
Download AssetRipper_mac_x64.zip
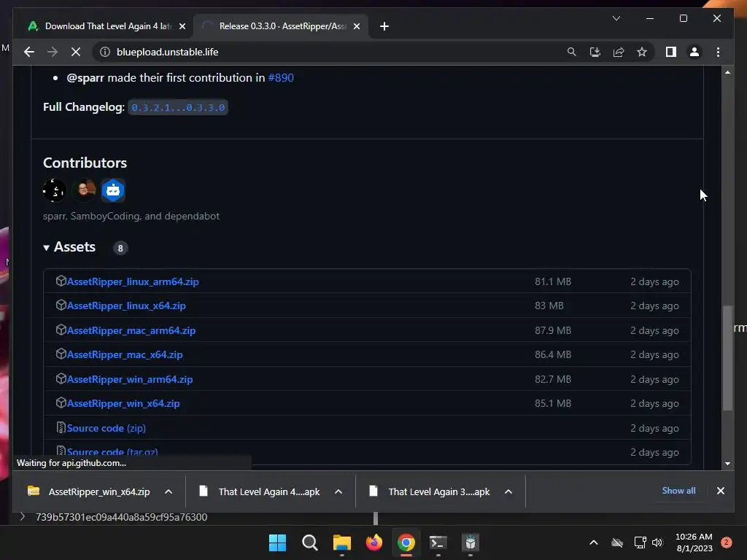click(x=125, y=355)
